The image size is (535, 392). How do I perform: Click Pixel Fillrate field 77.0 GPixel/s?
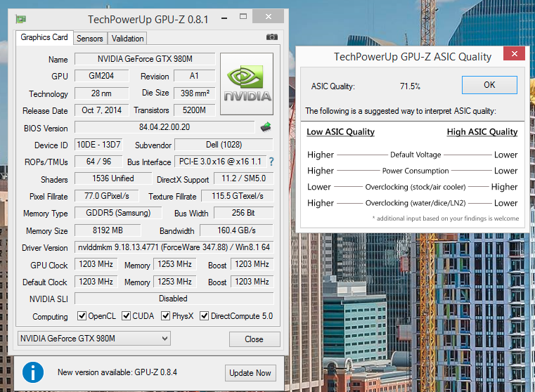click(107, 196)
